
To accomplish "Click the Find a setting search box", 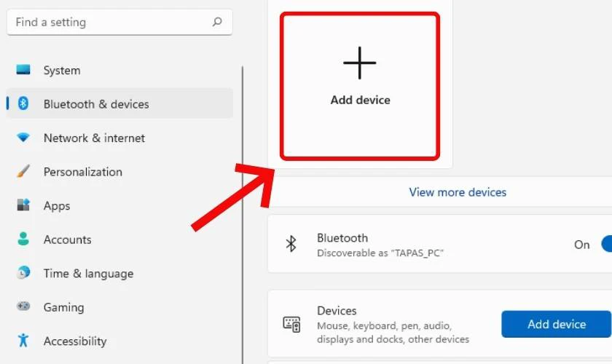I will (109, 22).
